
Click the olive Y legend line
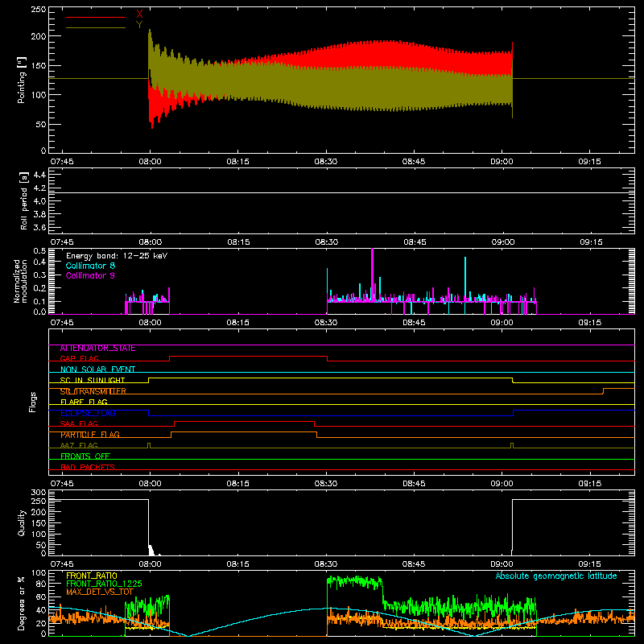click(96, 27)
